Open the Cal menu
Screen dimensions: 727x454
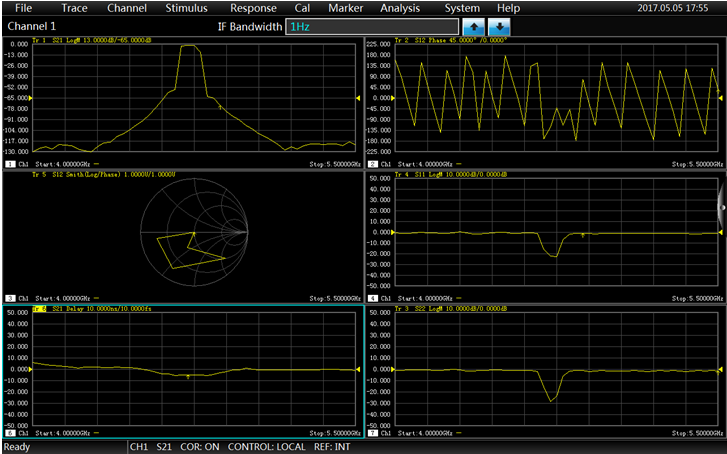(x=302, y=8)
